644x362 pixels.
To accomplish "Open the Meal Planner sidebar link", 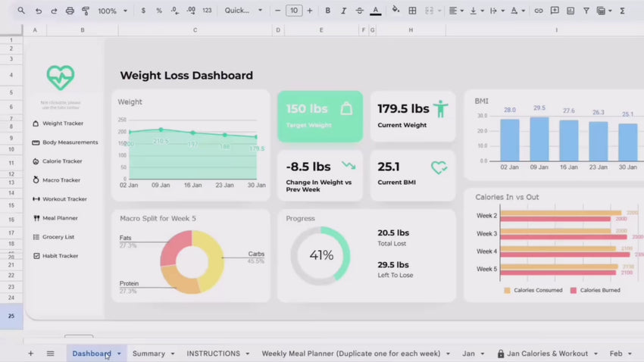I will click(x=60, y=218).
